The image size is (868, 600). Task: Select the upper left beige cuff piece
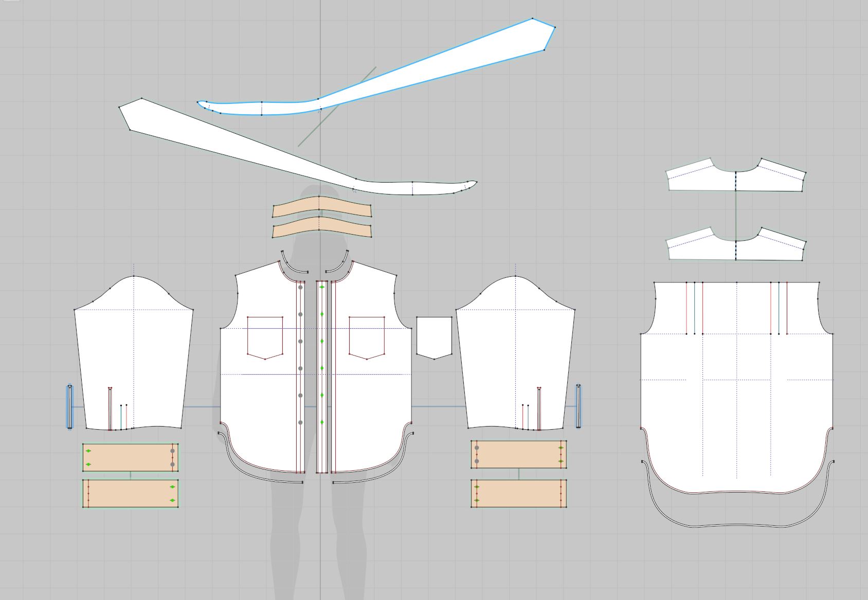click(x=130, y=457)
